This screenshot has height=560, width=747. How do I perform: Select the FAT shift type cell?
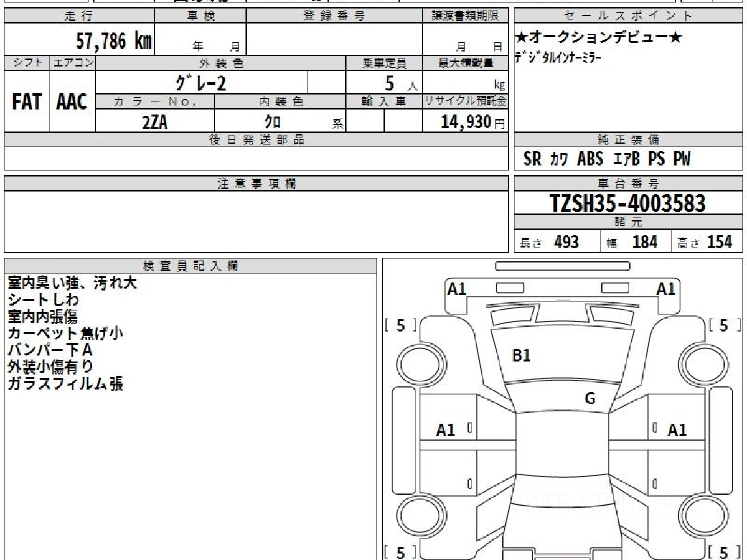27,102
